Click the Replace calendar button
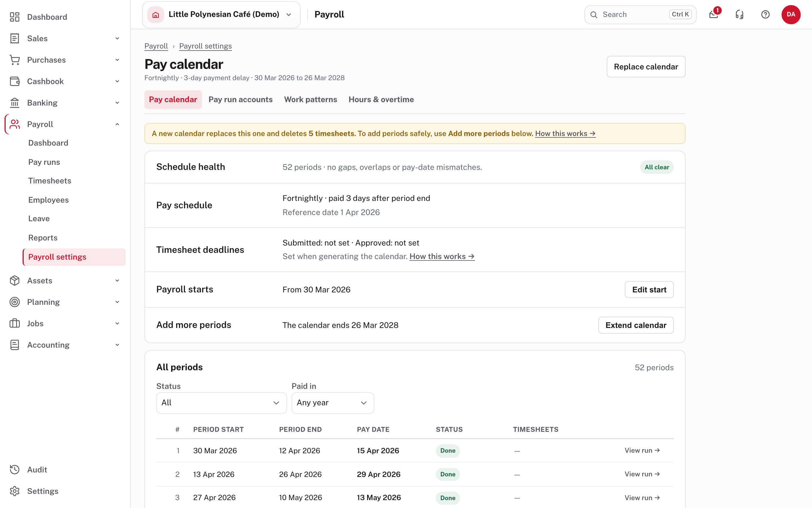The height and width of the screenshot is (508, 812). pyautogui.click(x=646, y=67)
